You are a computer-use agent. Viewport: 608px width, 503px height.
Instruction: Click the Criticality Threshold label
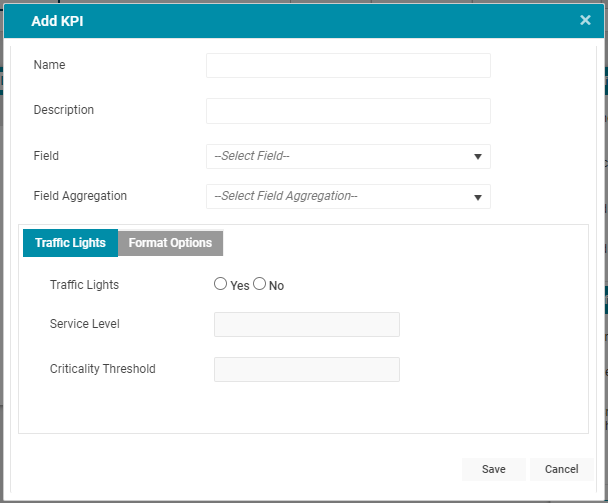(x=103, y=369)
